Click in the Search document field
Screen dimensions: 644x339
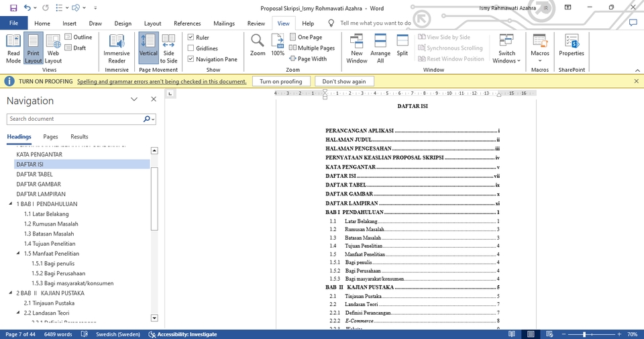pyautogui.click(x=74, y=119)
